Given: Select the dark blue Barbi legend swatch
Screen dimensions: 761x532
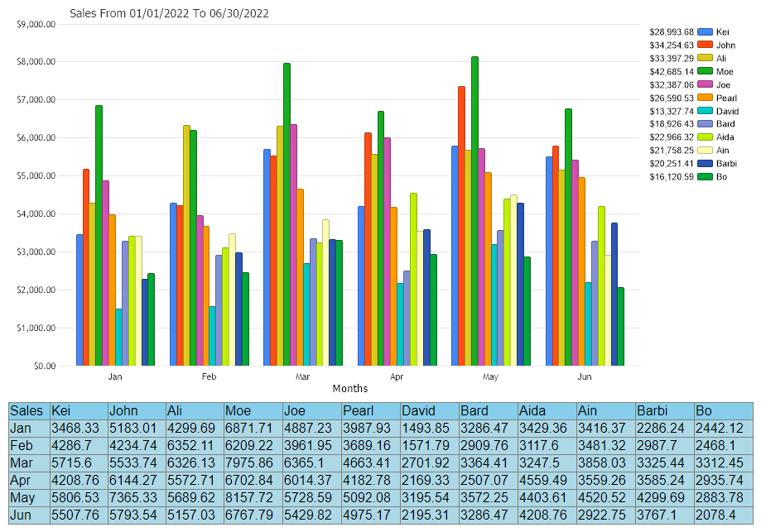Looking at the screenshot, I should [x=706, y=164].
